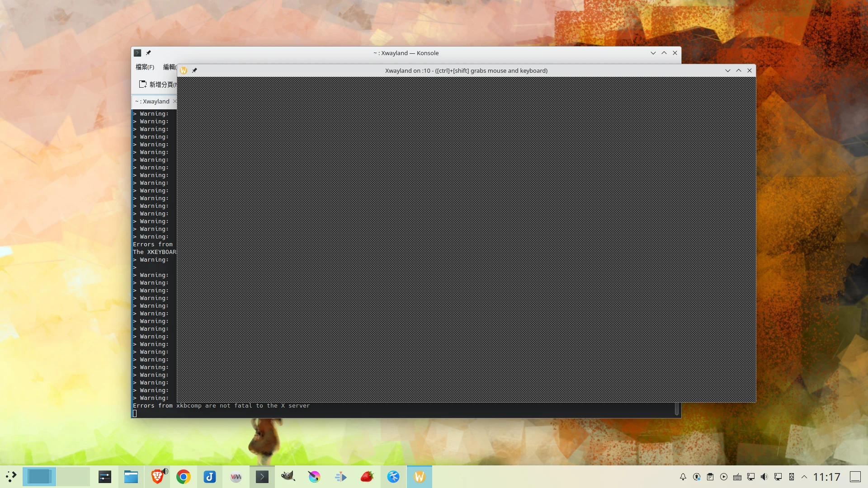This screenshot has height=488, width=868.
Task: Open the notifications bell popup
Action: click(683, 477)
